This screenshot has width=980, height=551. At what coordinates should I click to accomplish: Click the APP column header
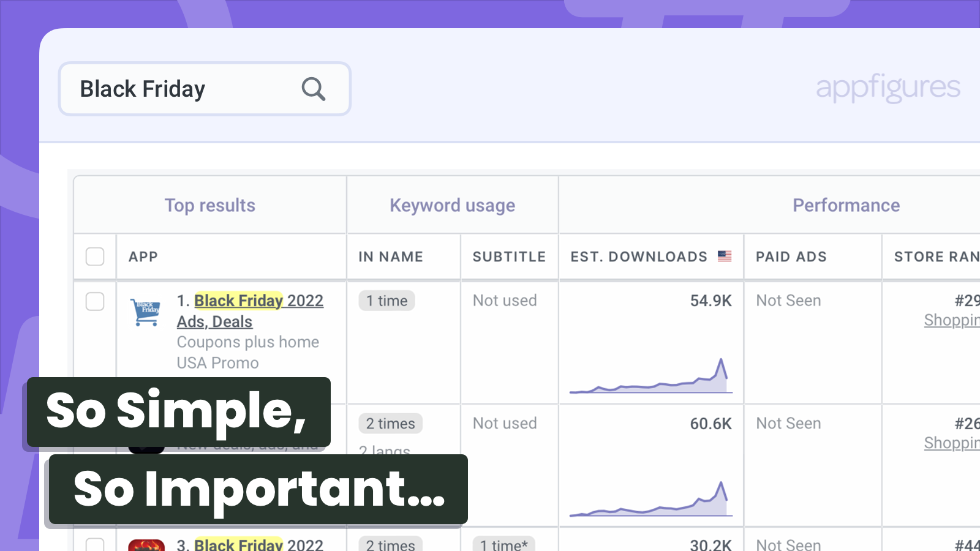143,257
